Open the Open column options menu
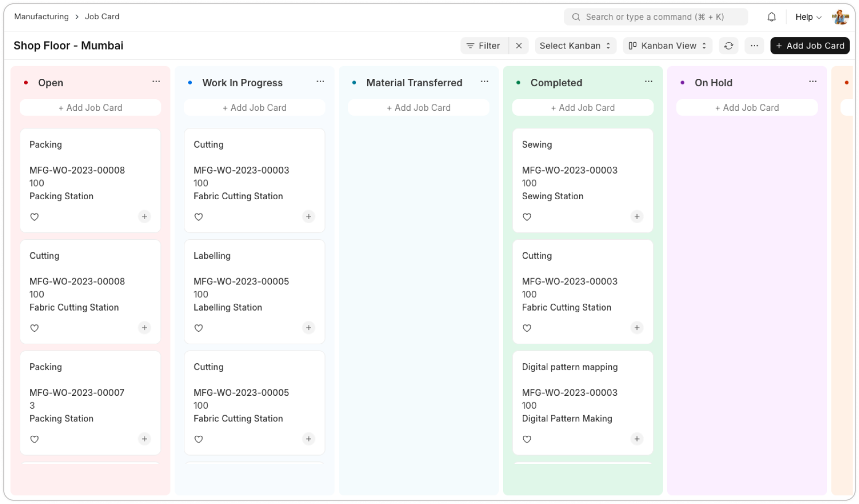 156,82
